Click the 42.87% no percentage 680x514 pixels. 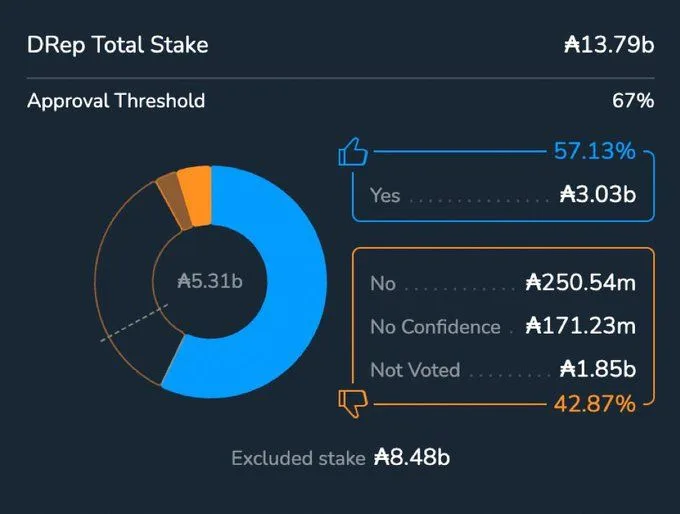594,404
